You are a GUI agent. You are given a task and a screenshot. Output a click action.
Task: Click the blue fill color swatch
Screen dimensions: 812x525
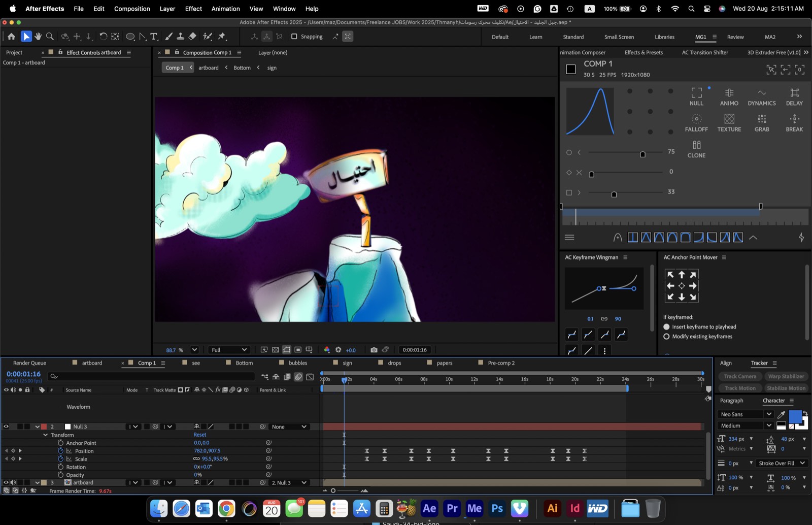point(795,416)
